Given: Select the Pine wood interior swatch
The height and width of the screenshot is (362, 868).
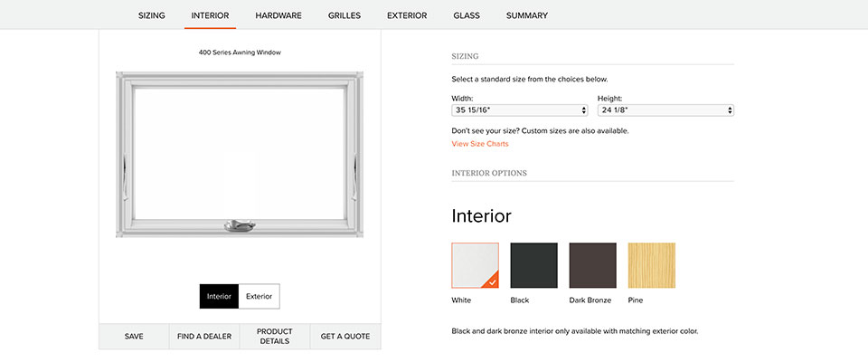Looking at the screenshot, I should tap(652, 265).
